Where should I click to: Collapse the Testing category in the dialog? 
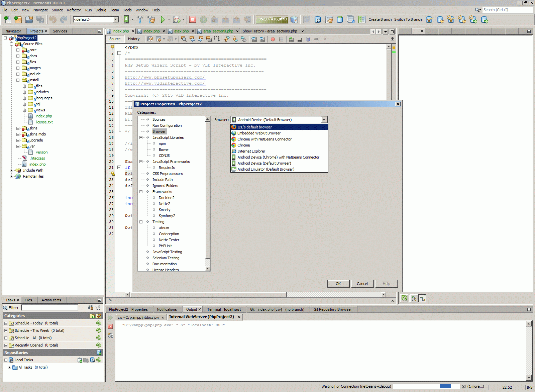tap(141, 222)
